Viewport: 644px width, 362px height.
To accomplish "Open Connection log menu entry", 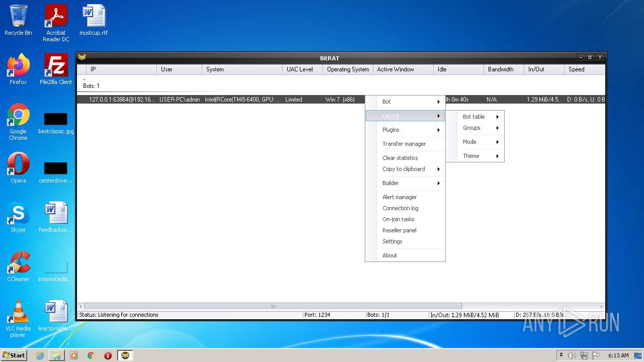I will [x=406, y=208].
